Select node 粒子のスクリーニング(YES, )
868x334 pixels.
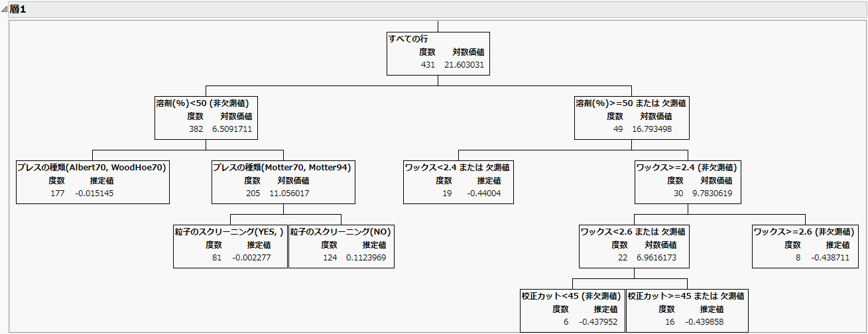229,231
